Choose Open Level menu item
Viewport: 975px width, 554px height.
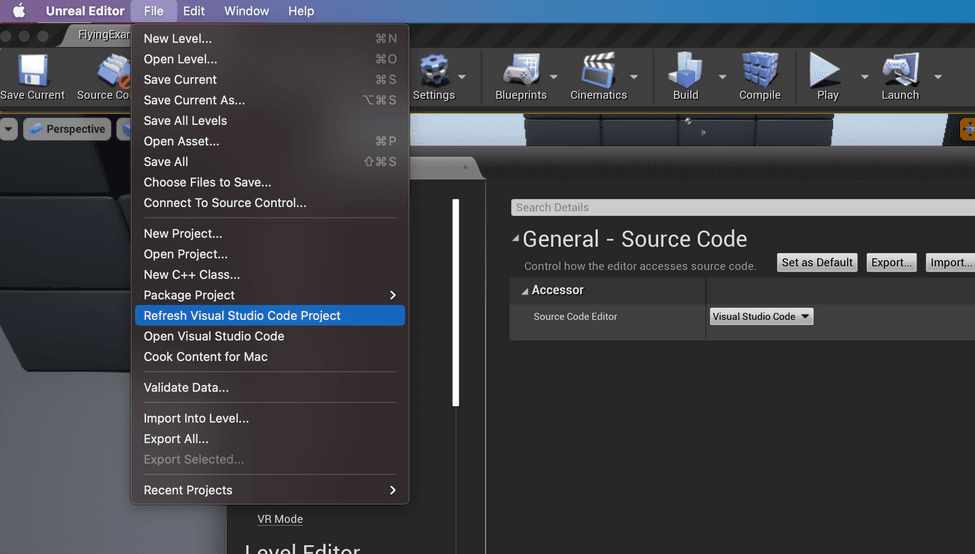click(x=269, y=59)
